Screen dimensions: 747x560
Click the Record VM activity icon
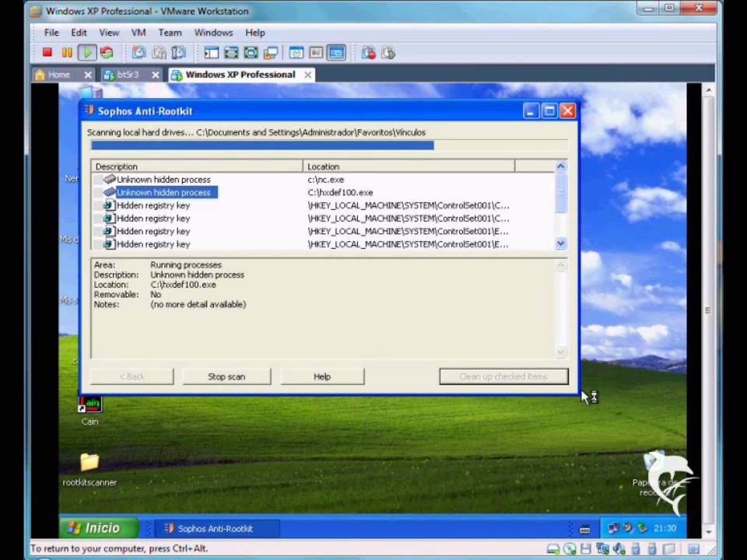[368, 52]
